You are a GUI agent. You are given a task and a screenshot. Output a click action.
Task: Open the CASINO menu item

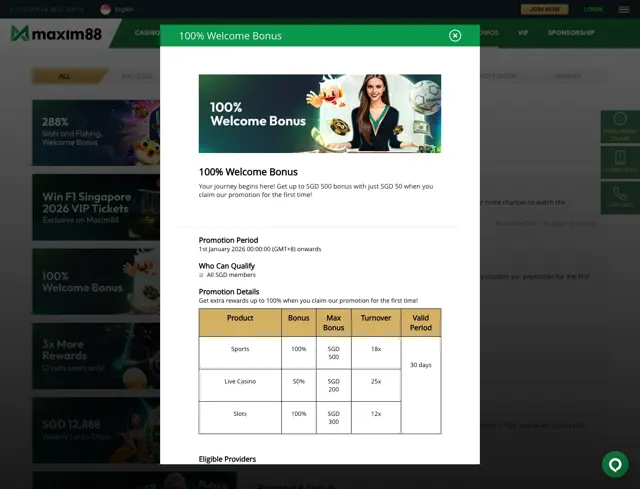point(147,33)
